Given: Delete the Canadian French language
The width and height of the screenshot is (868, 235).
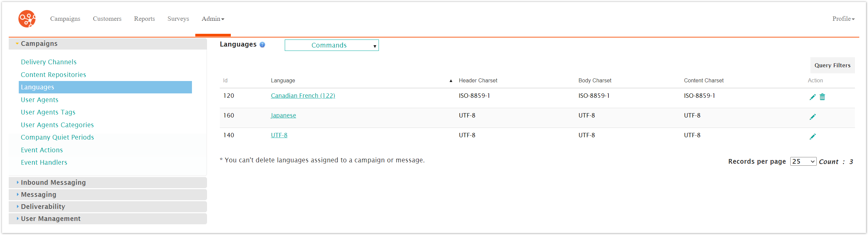Looking at the screenshot, I should 822,97.
